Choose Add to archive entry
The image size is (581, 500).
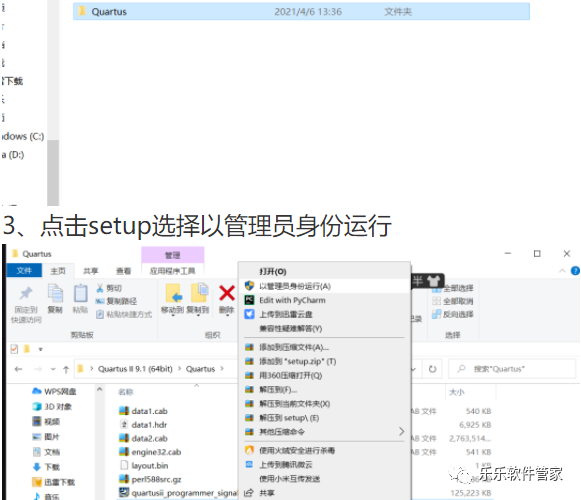click(x=325, y=347)
